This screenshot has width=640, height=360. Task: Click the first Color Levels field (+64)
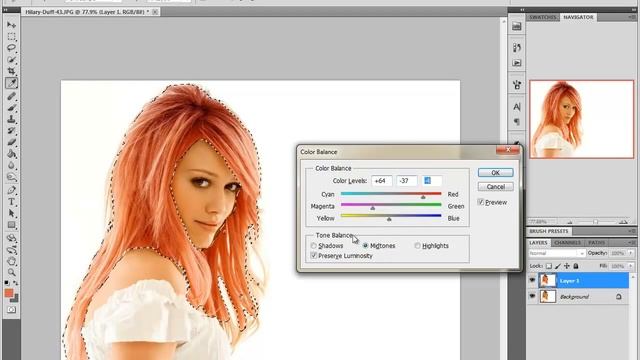click(382, 181)
